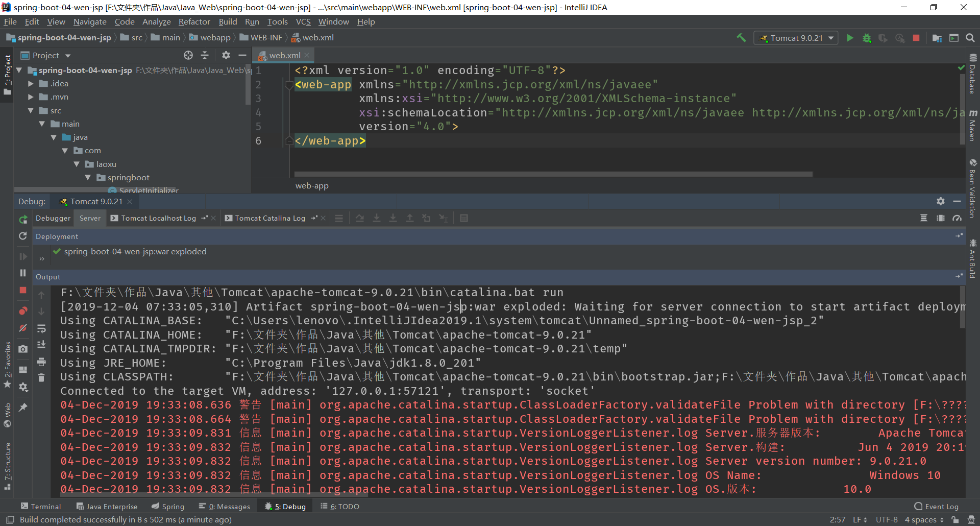Collapse the main folder

pyautogui.click(x=42, y=124)
